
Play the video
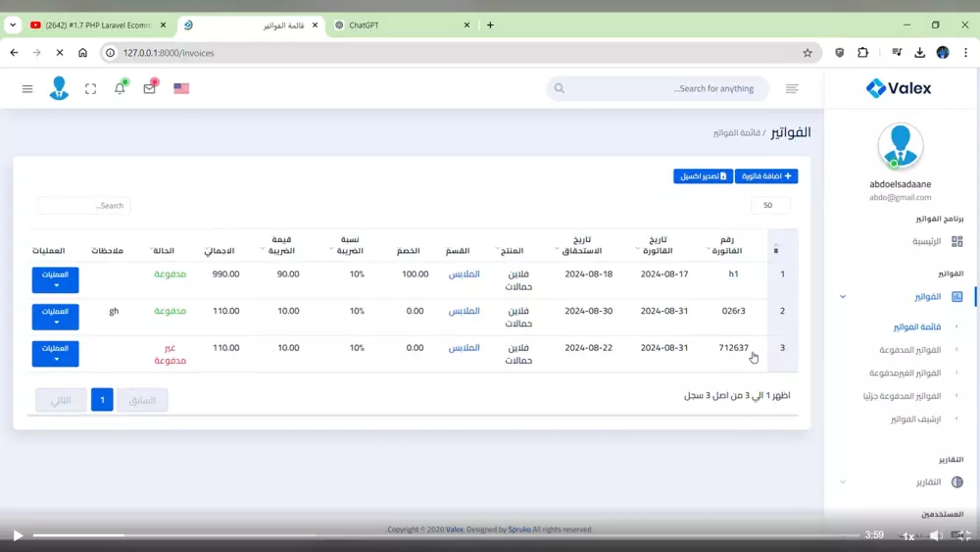tap(18, 535)
